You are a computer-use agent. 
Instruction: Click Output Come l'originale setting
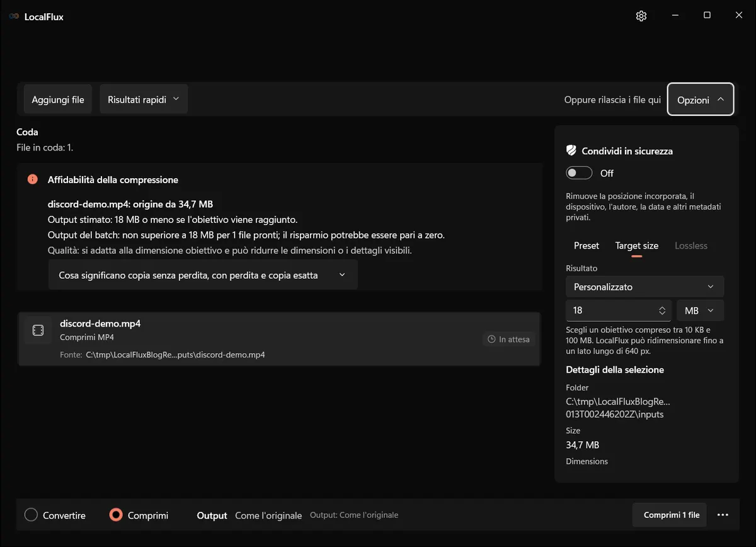click(249, 515)
